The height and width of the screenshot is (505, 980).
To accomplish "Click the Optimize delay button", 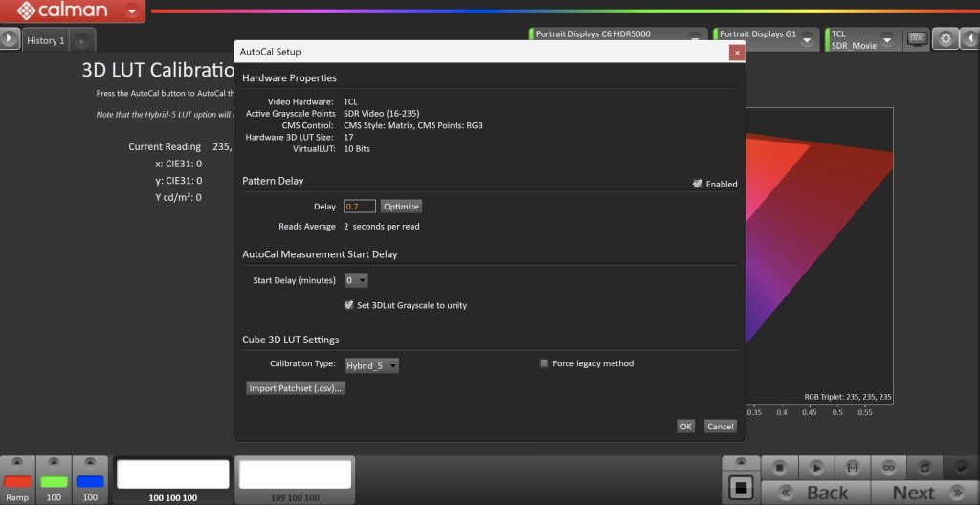I will pos(401,207).
